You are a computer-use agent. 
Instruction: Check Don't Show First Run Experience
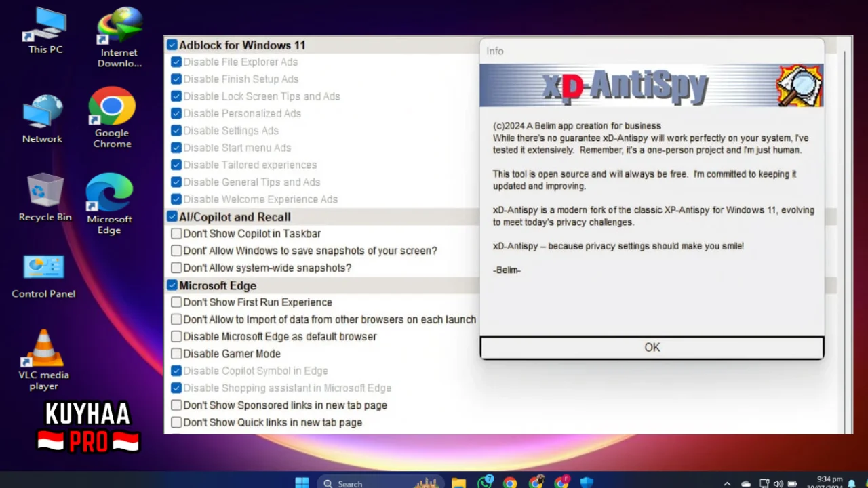pos(176,302)
